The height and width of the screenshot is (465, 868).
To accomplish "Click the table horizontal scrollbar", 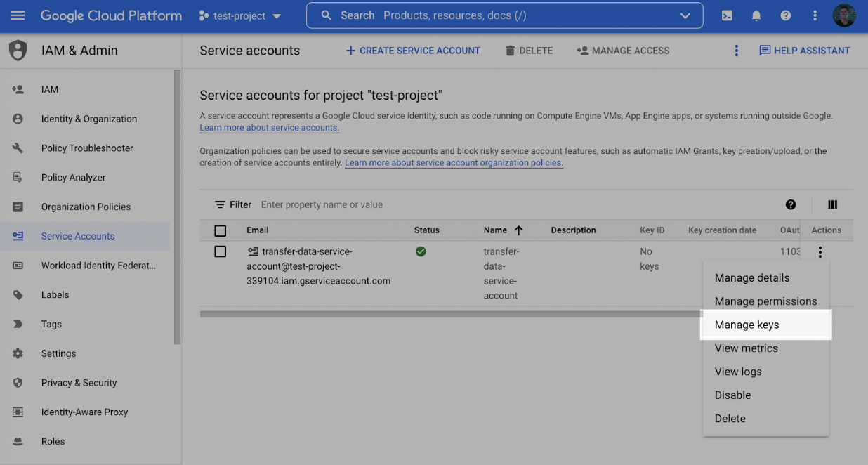I will (x=451, y=314).
